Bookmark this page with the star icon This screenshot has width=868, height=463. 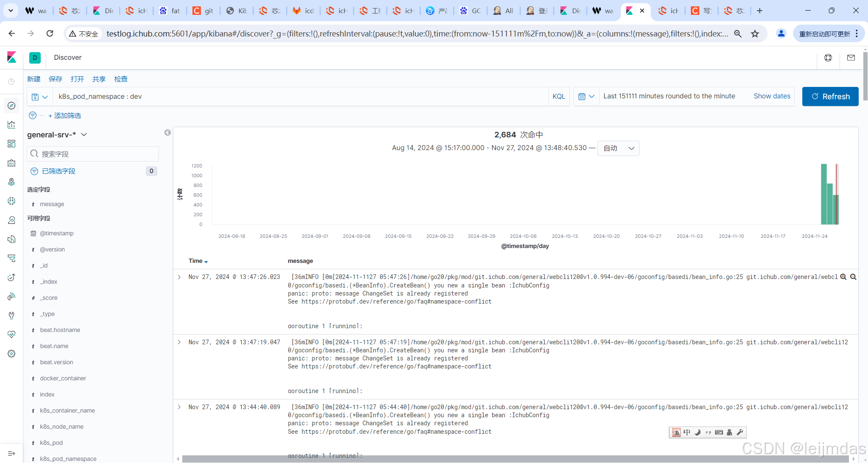[755, 33]
